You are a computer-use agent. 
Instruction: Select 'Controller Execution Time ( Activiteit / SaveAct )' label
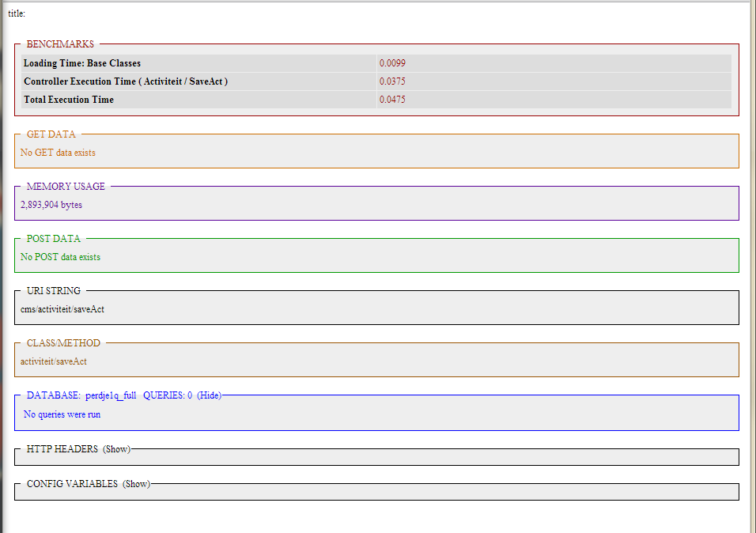point(126,81)
